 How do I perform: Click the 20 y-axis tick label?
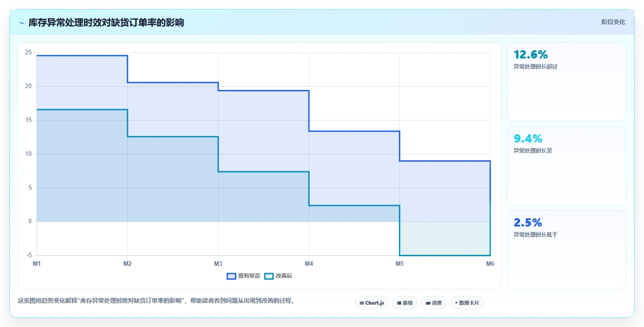pyautogui.click(x=28, y=86)
